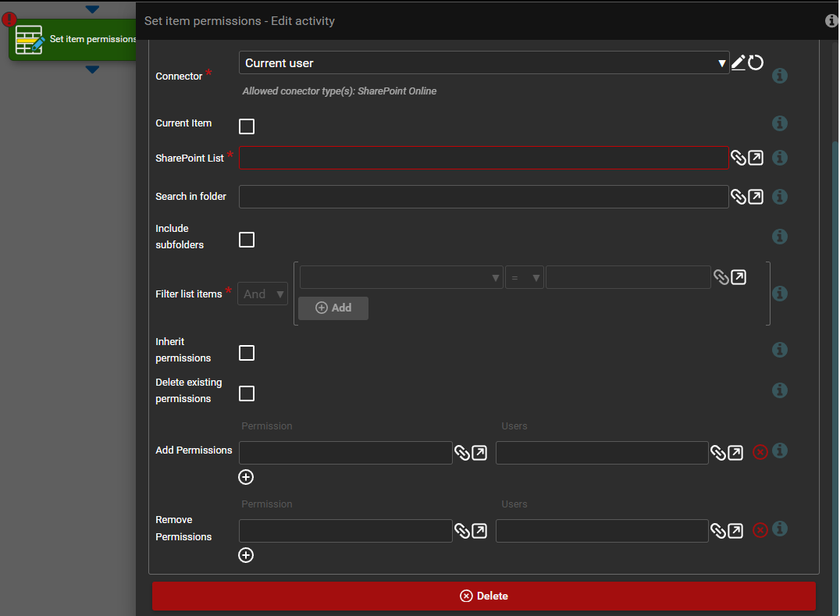Add another row with plus under Add Permissions
Image resolution: width=840 pixels, height=616 pixels.
[246, 477]
